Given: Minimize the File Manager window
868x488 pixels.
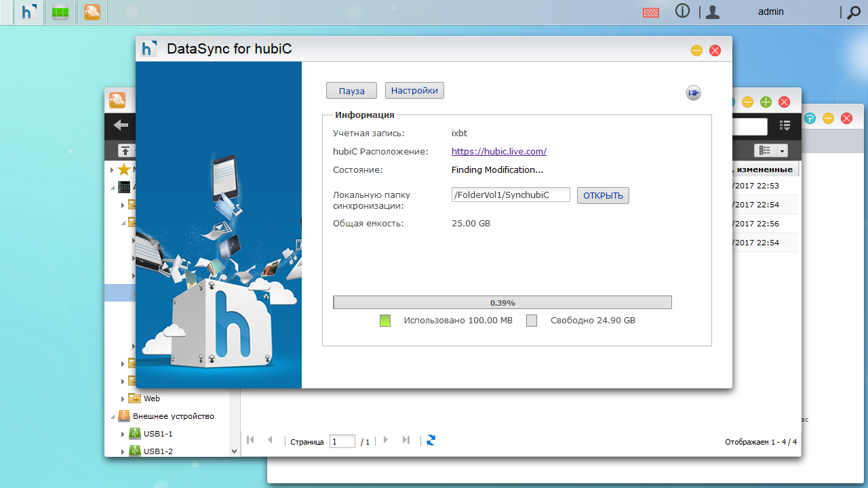Looking at the screenshot, I should click(747, 102).
